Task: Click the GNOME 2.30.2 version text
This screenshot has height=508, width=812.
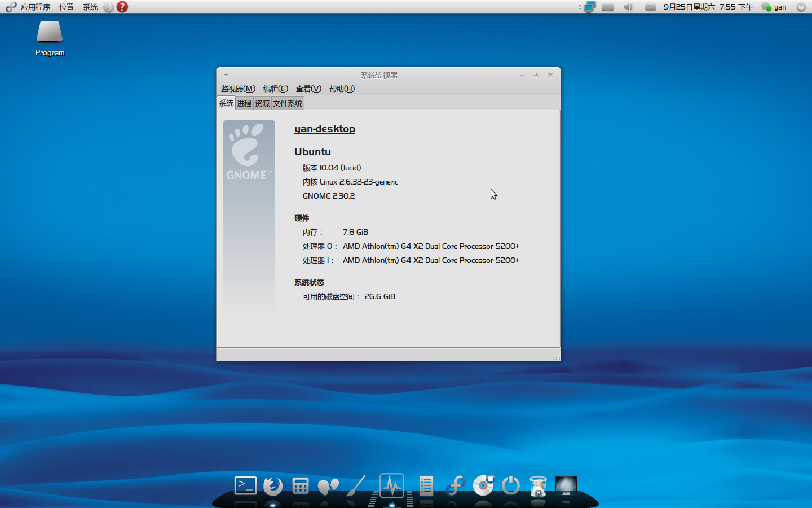Action: click(x=329, y=196)
